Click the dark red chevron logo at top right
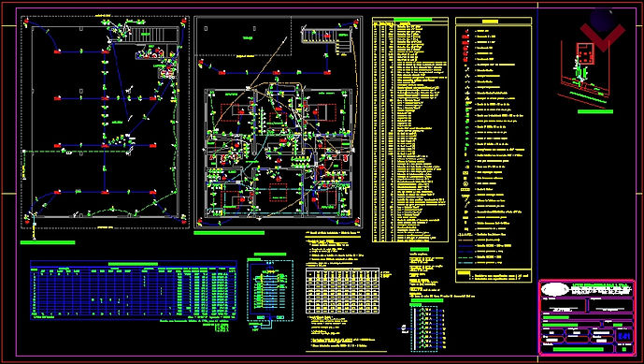Screen dimensions: 644x364 603,36
